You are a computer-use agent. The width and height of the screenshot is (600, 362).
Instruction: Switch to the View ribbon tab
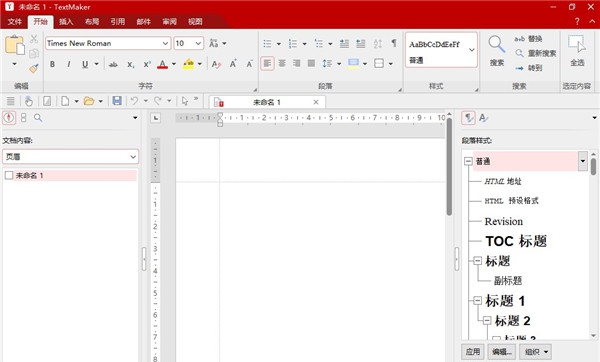pos(195,21)
